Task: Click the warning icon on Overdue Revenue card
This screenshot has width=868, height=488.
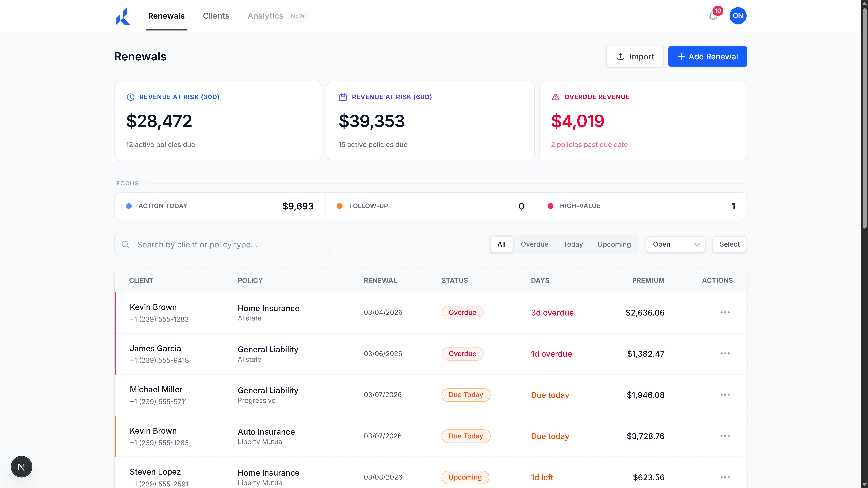Action: [x=555, y=97]
